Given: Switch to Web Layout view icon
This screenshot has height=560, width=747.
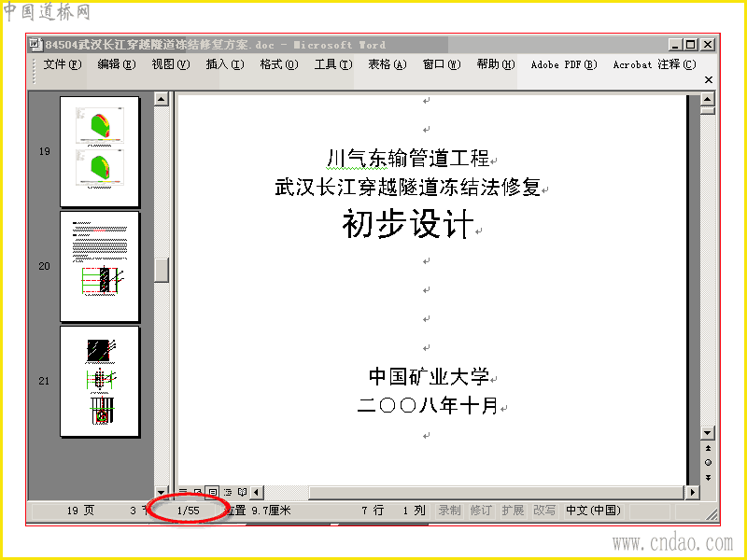Looking at the screenshot, I should (197, 492).
